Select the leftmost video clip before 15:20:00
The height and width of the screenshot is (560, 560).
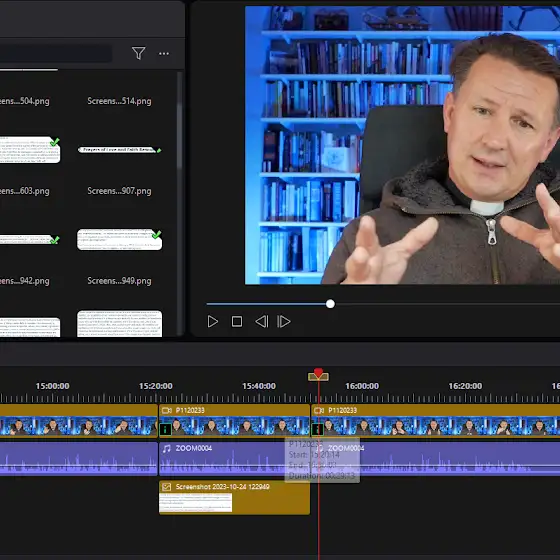pyautogui.click(x=79, y=420)
